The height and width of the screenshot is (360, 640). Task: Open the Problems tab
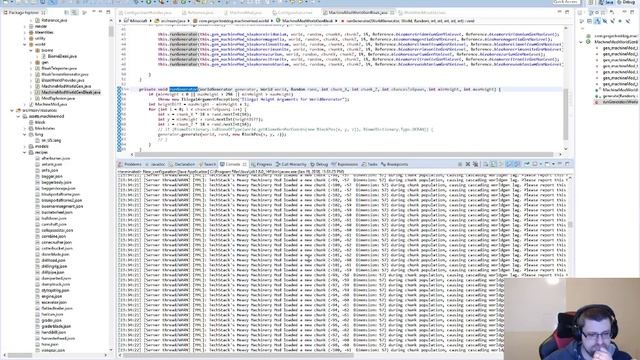click(130, 164)
